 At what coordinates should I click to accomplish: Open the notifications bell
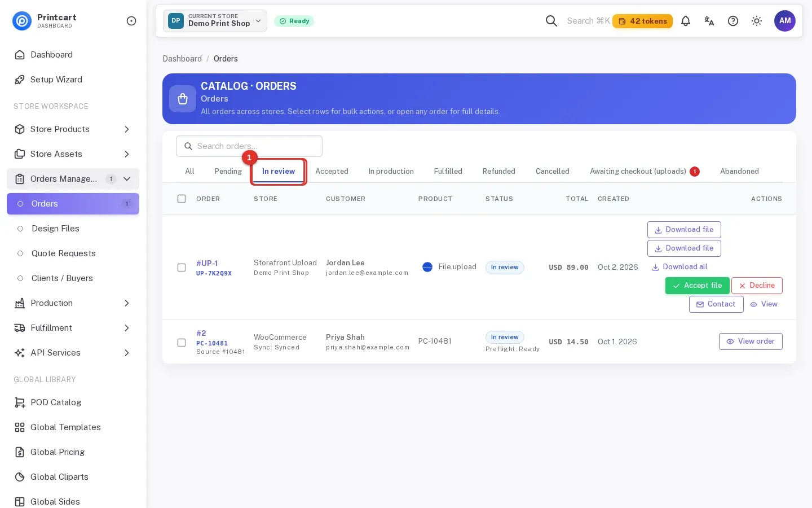pos(686,21)
